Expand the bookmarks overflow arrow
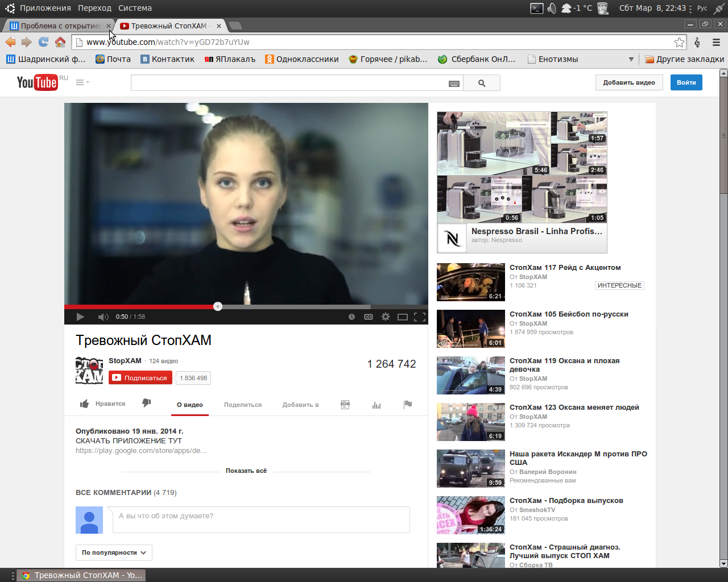The width and height of the screenshot is (728, 582). (631, 59)
